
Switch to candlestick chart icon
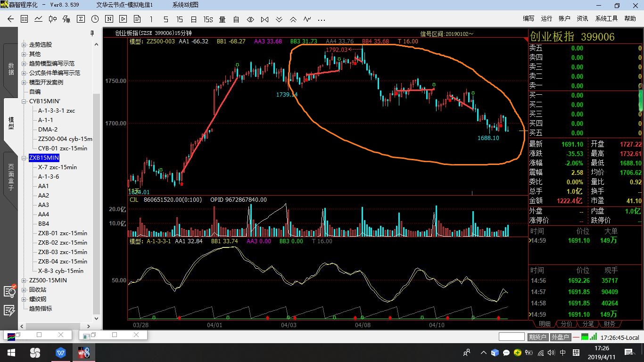[x=52, y=19]
